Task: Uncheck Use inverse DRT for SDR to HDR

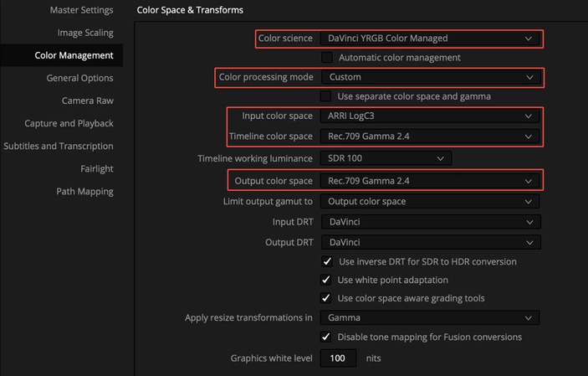Action: point(327,261)
